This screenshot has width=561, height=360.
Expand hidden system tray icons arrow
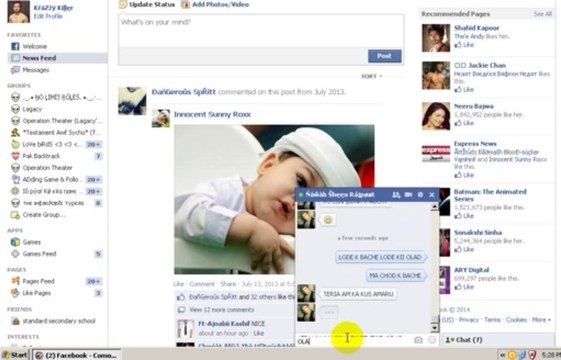pyautogui.click(x=502, y=355)
